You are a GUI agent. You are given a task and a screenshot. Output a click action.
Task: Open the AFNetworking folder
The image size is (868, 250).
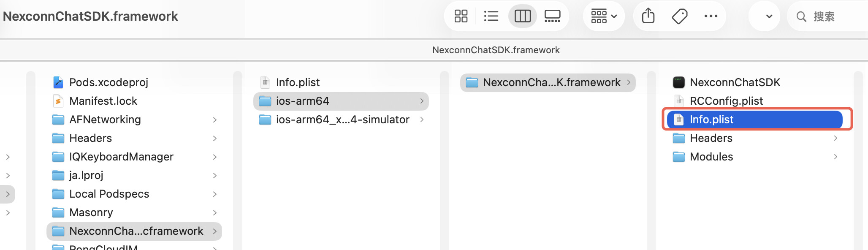[105, 120]
